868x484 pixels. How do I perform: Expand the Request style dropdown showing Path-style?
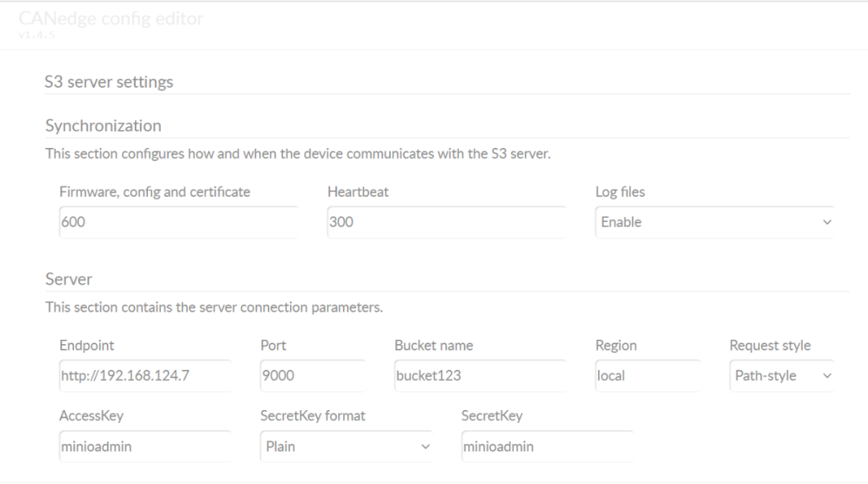click(780, 375)
